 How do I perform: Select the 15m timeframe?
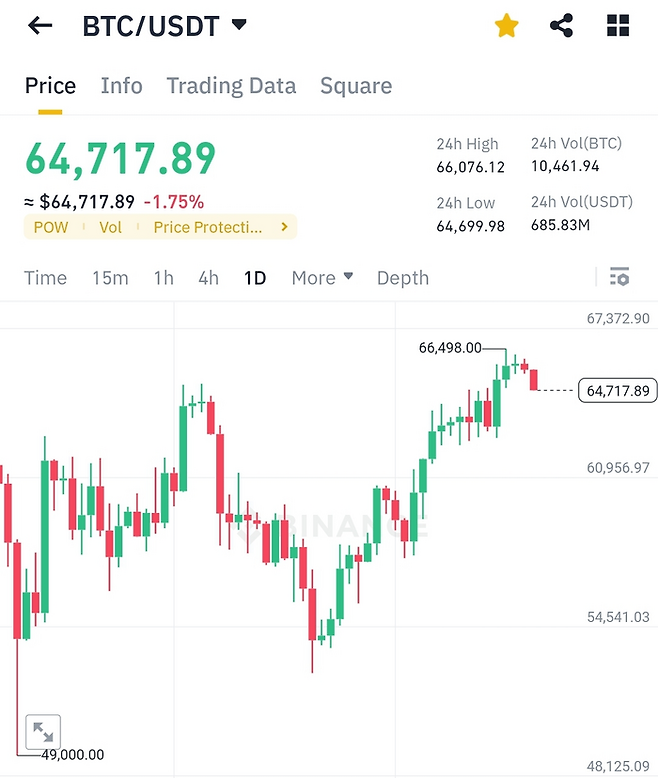pos(110,278)
